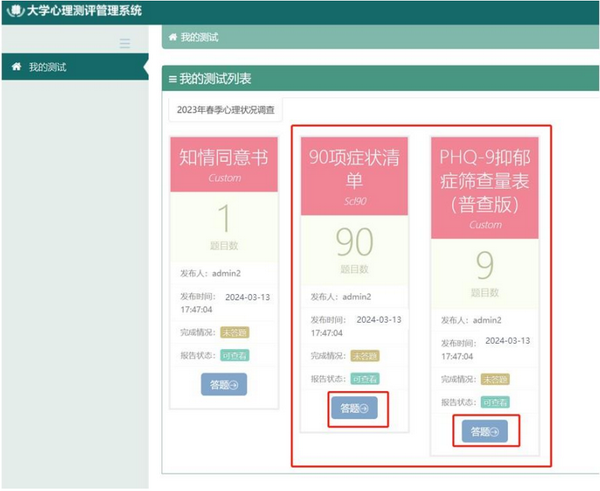Click the home icon beside 我的测试 in the sidebar
The width and height of the screenshot is (600, 491).
(x=16, y=67)
